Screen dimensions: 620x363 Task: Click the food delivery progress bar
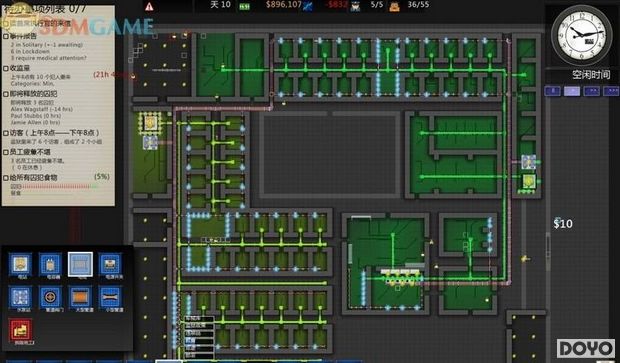[x=53, y=186]
